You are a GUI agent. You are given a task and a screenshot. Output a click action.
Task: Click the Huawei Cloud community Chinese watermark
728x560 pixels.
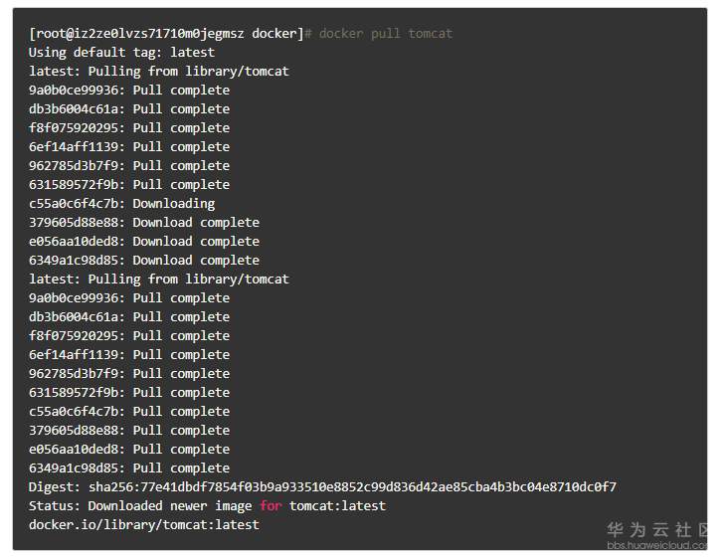pos(656,529)
